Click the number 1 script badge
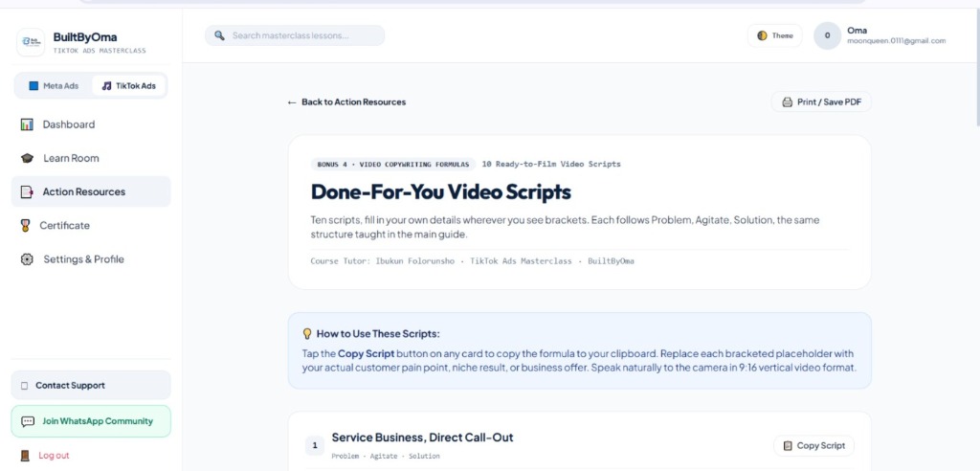 (315, 446)
